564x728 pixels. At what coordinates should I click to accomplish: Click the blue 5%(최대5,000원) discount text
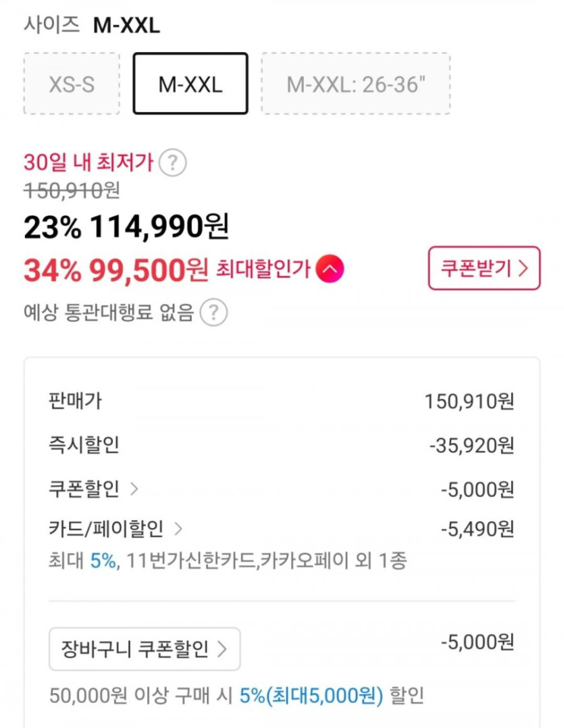[x=311, y=695]
